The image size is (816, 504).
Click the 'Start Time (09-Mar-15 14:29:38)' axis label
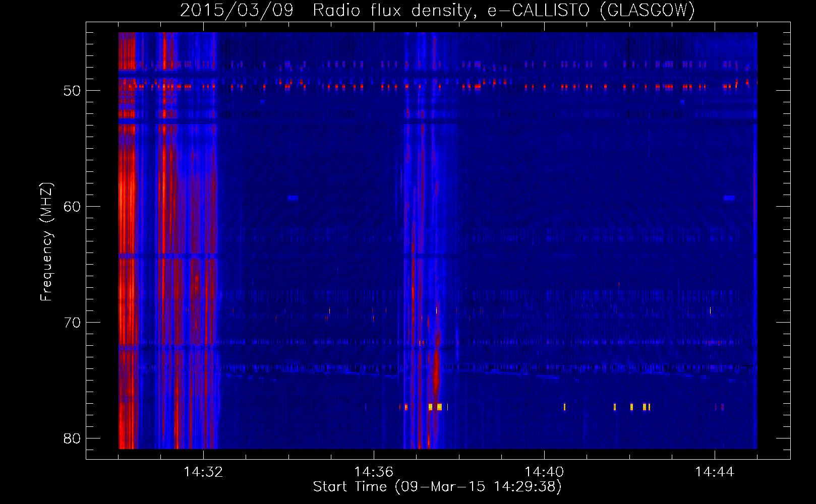coord(437,486)
